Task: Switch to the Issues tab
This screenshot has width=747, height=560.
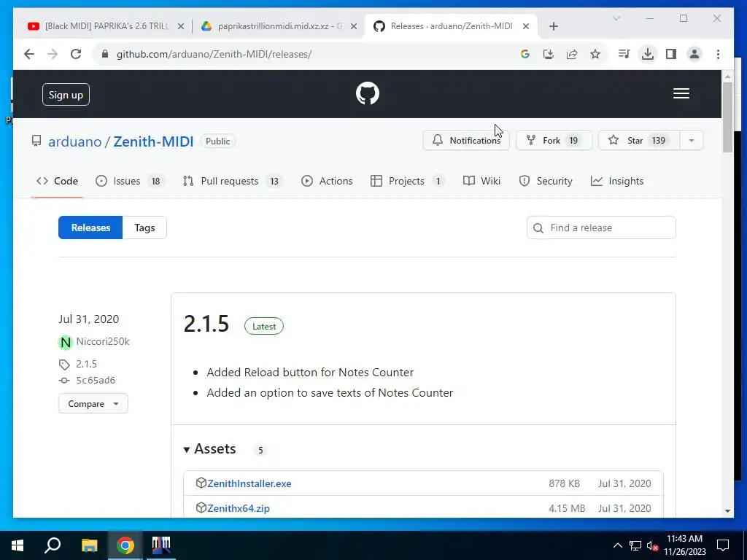Action: pyautogui.click(x=129, y=181)
